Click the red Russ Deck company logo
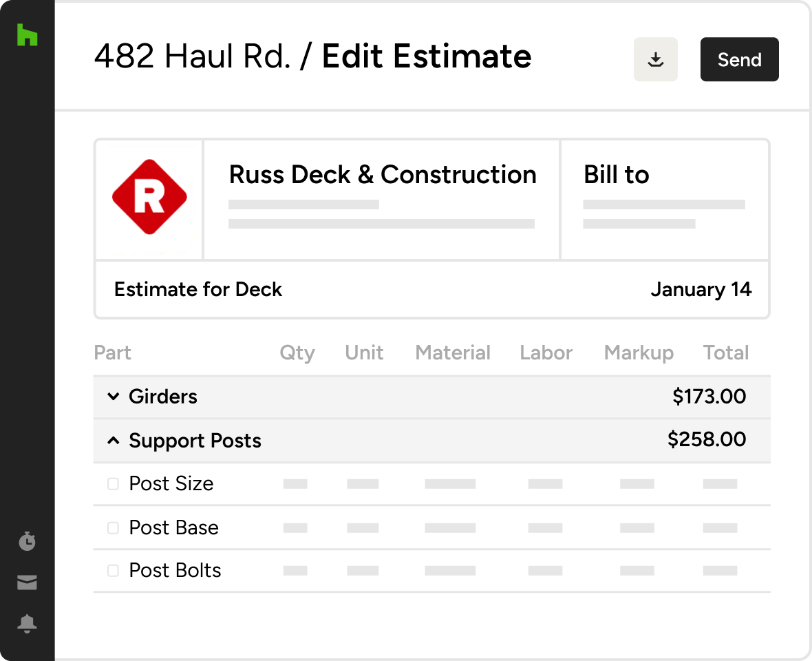 click(149, 198)
